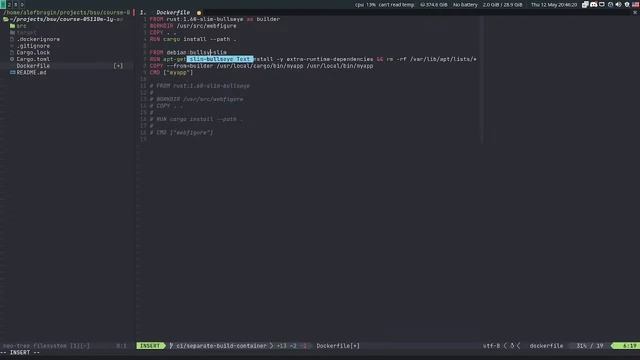Open README.md file in tree

coord(31,72)
